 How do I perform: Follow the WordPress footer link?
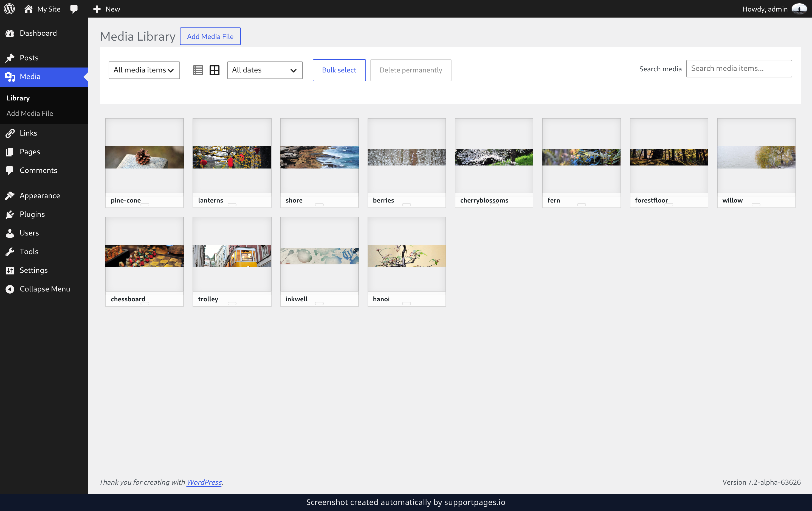(x=204, y=482)
